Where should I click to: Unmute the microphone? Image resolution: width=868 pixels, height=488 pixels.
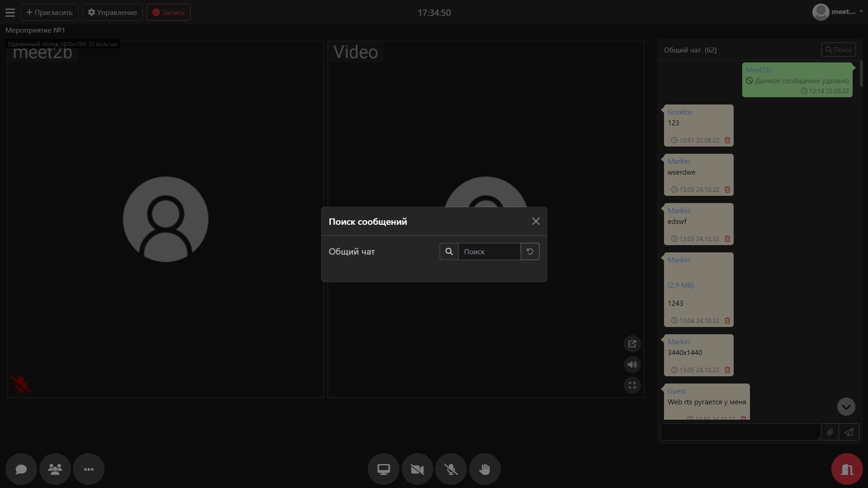(451, 469)
